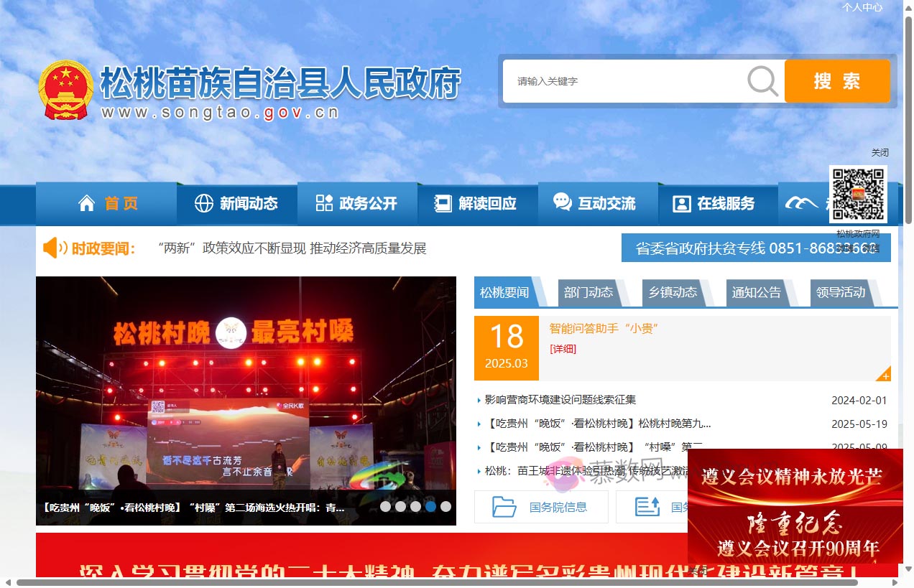Close the QR code via 关闭
This screenshot has width=914, height=588.
[880, 152]
